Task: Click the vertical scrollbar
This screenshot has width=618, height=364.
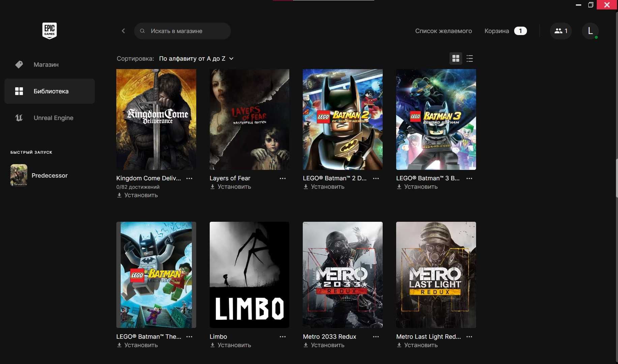Action: coord(617,179)
